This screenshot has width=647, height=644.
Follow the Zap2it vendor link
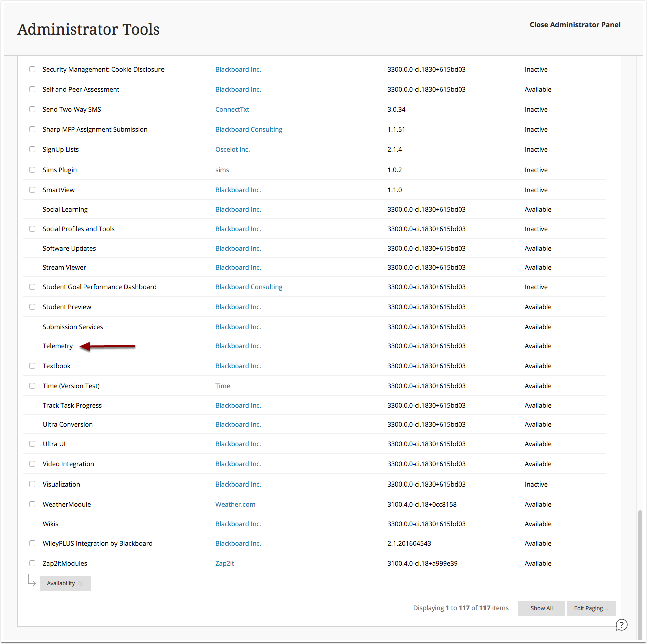[225, 563]
